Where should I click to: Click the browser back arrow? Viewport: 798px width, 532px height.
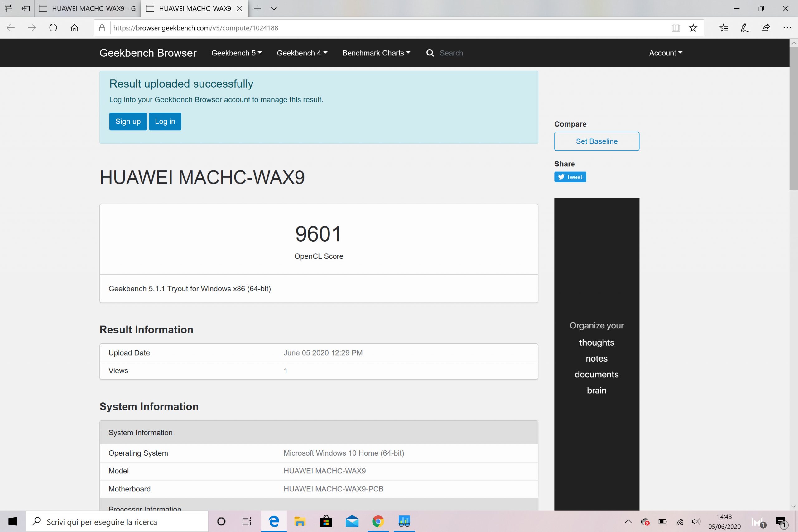pyautogui.click(x=11, y=28)
